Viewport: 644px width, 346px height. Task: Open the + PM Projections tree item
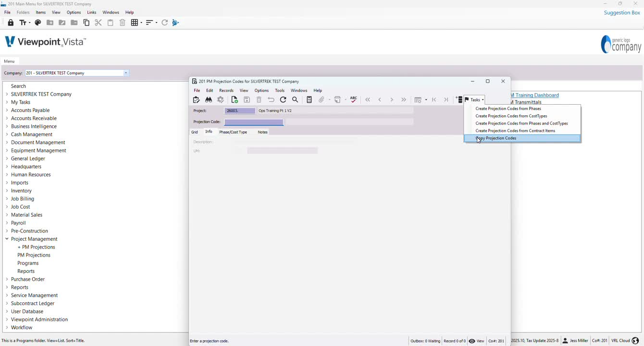[x=36, y=247]
